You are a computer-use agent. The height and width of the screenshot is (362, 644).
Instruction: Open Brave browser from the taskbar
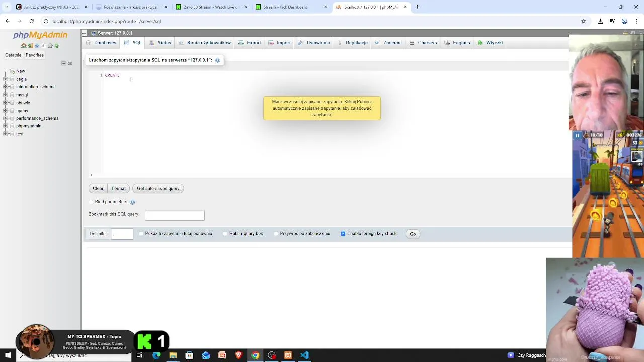tap(238, 355)
